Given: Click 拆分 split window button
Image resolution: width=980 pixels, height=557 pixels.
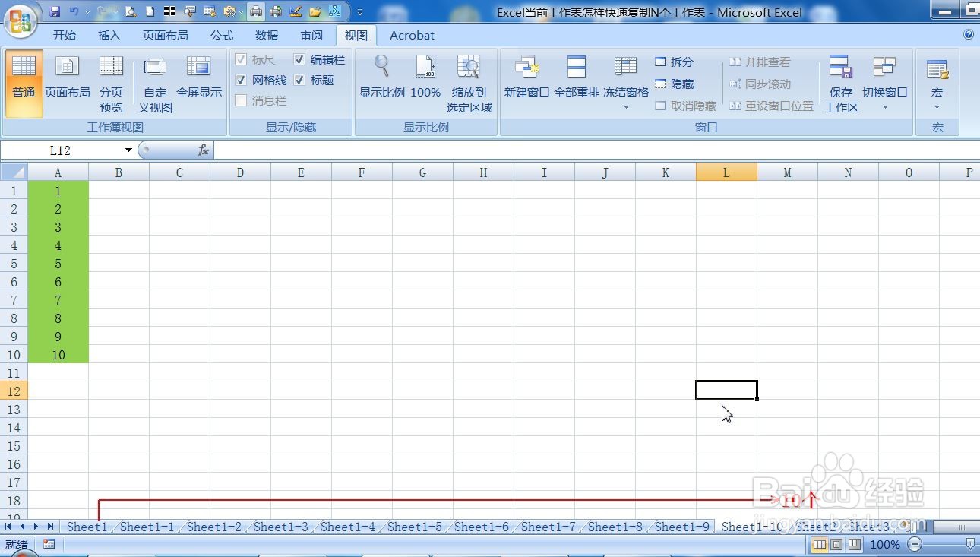Looking at the screenshot, I should tap(675, 62).
